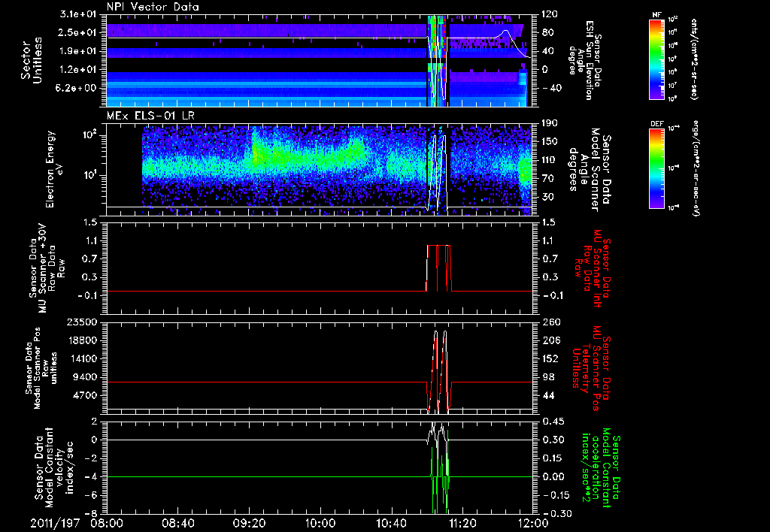The image size is (770, 532).
Task: Click the 08:40 time axis label
Action: click(179, 523)
